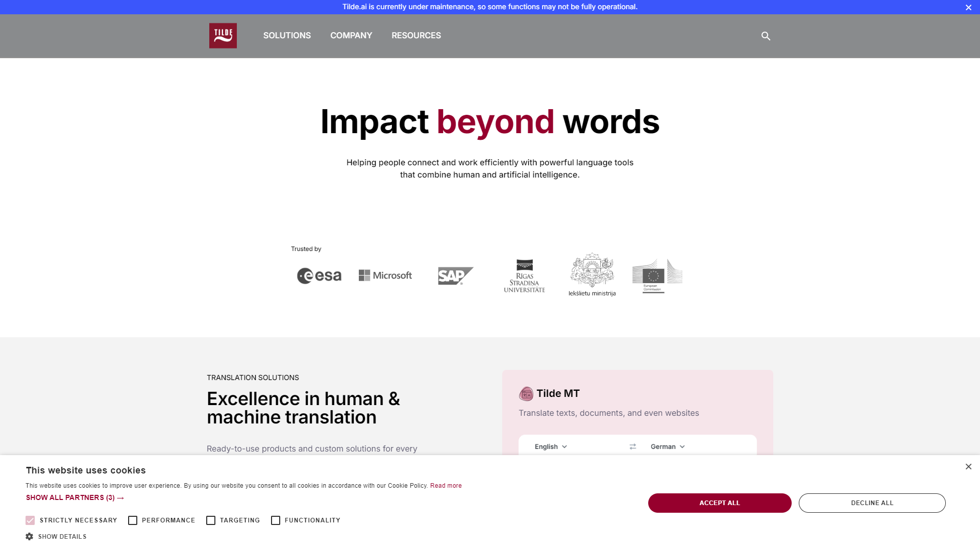Open the RESOURCES navigation menu
The image size is (980, 551).
tap(416, 35)
